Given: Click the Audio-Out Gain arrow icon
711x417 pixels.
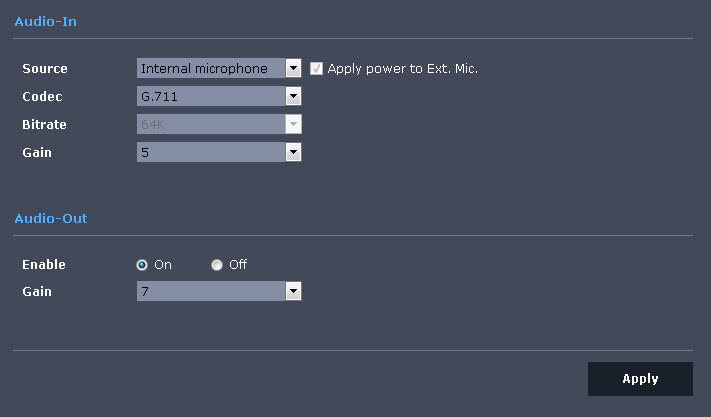Looking at the screenshot, I should point(293,291).
